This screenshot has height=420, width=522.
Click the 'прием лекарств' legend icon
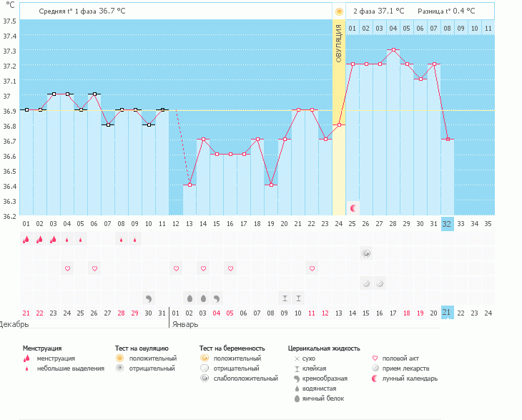point(375,368)
